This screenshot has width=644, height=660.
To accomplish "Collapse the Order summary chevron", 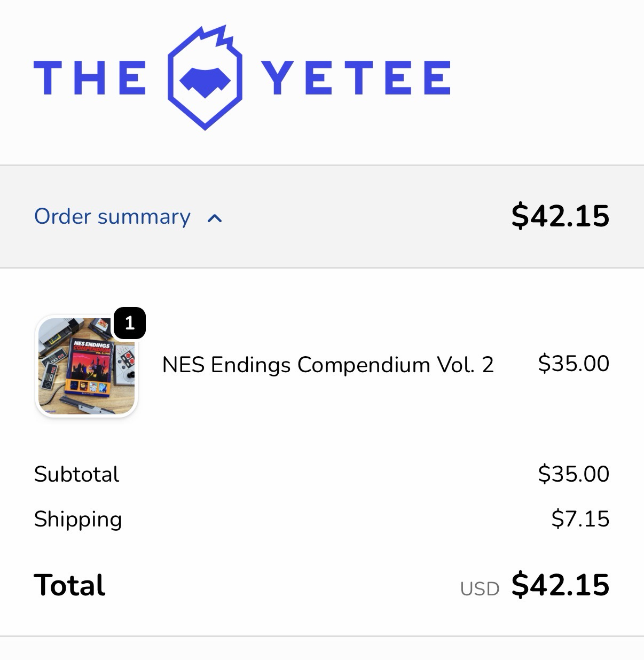I will pos(215,218).
